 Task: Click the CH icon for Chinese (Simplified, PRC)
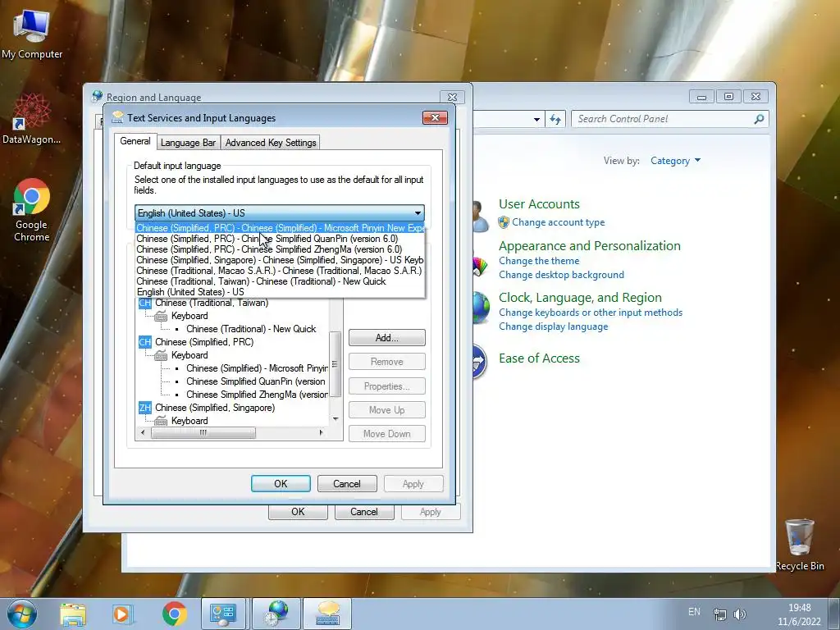144,342
